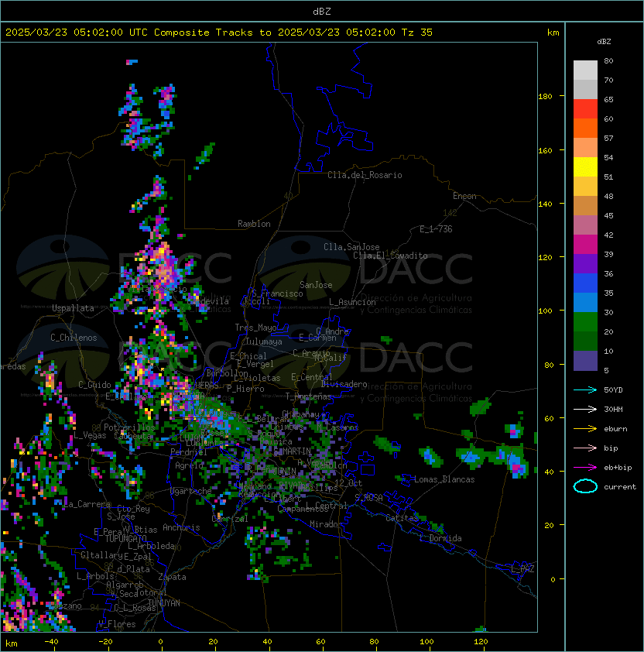Click the cyan 50YD arrow in legend

click(585, 390)
